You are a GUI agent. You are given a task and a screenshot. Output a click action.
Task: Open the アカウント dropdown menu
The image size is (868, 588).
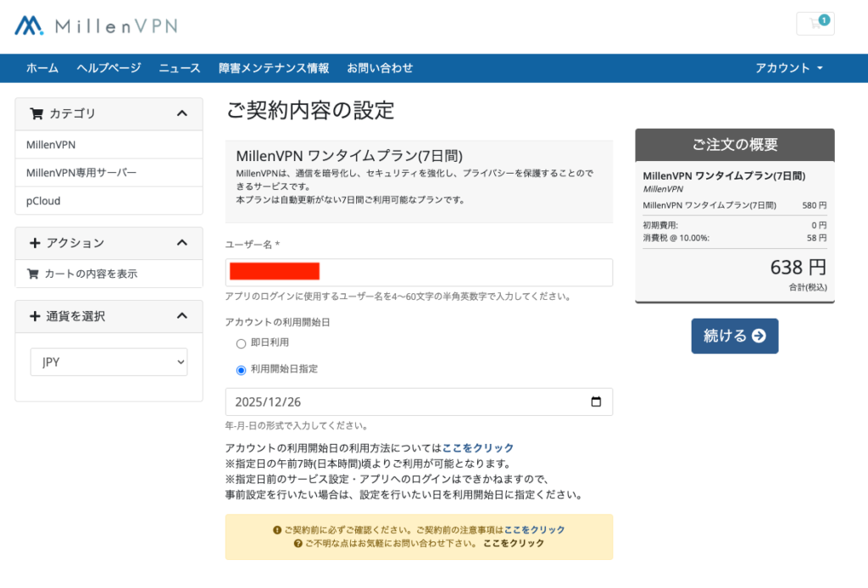pos(789,68)
